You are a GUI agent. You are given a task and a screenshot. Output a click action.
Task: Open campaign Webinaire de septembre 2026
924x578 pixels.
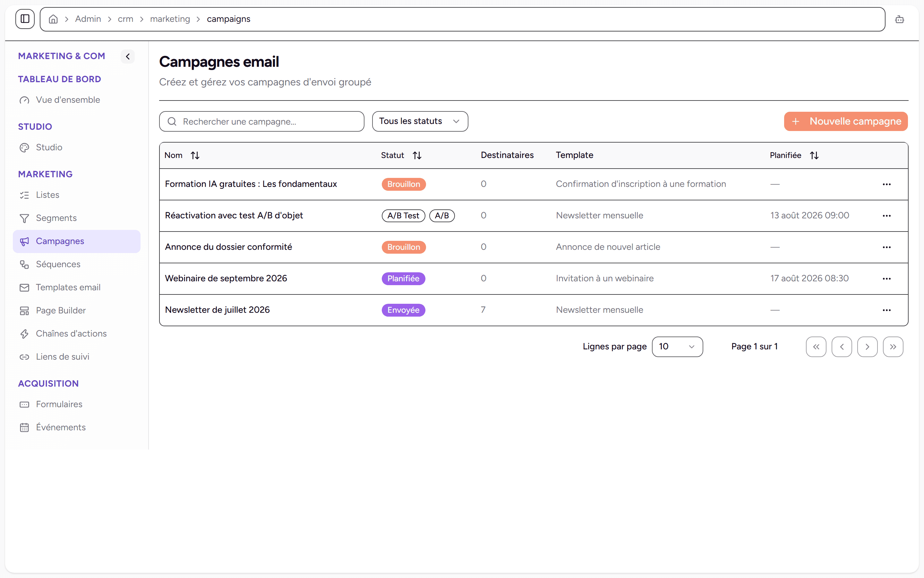pos(226,278)
